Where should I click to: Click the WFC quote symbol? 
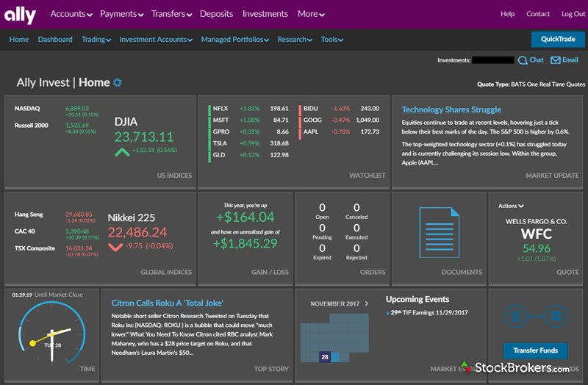point(537,234)
